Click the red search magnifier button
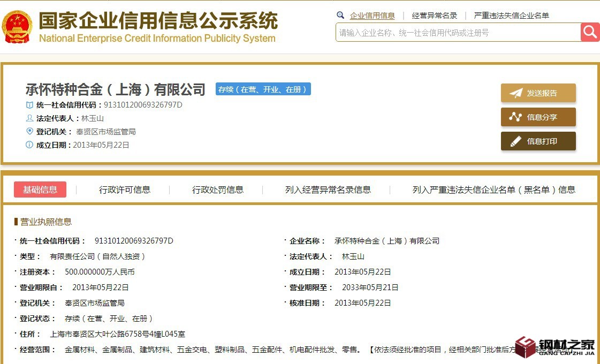Viewport: 600px width, 364px height. pyautogui.click(x=590, y=32)
